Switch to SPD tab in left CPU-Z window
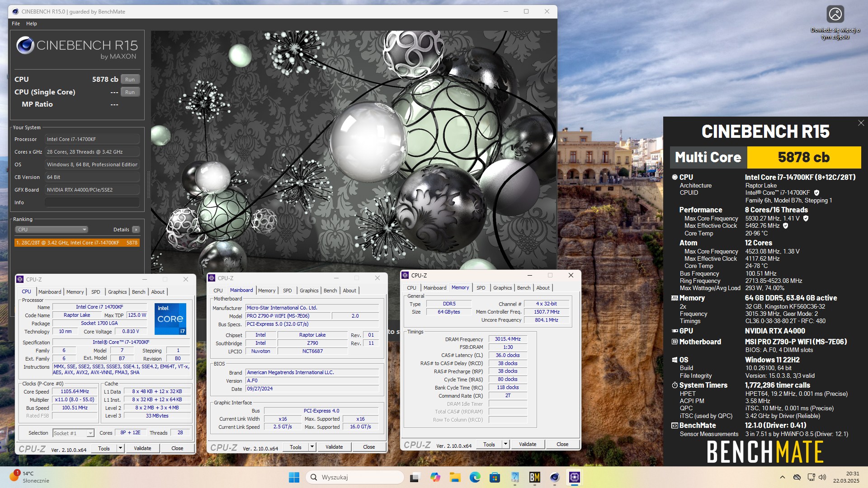868x488 pixels. point(96,292)
